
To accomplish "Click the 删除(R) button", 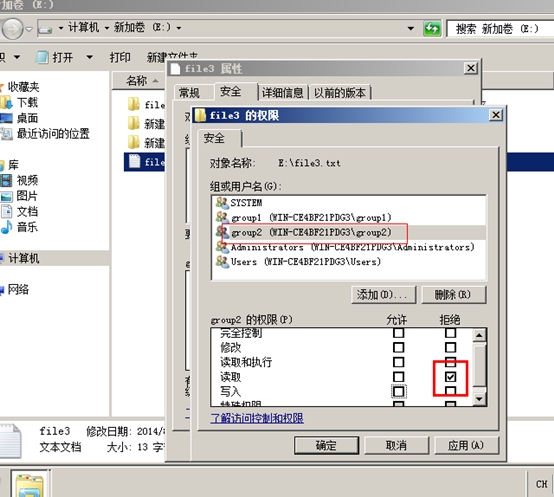I will pyautogui.click(x=454, y=294).
